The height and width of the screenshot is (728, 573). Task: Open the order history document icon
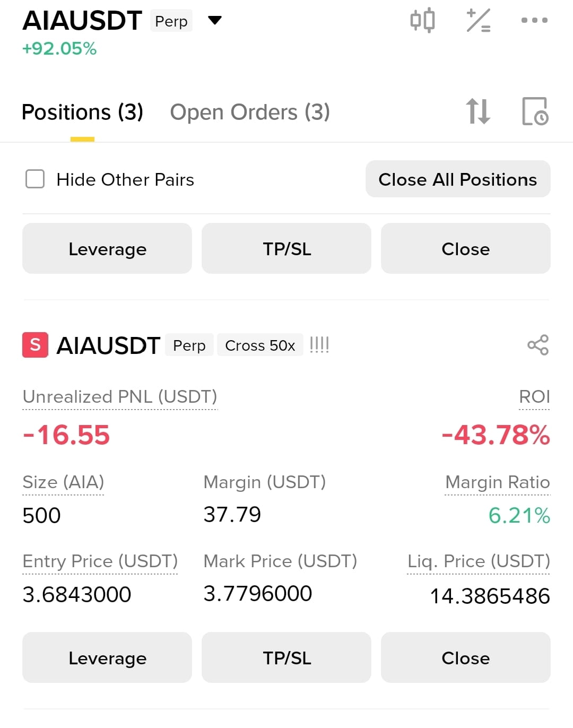click(535, 111)
